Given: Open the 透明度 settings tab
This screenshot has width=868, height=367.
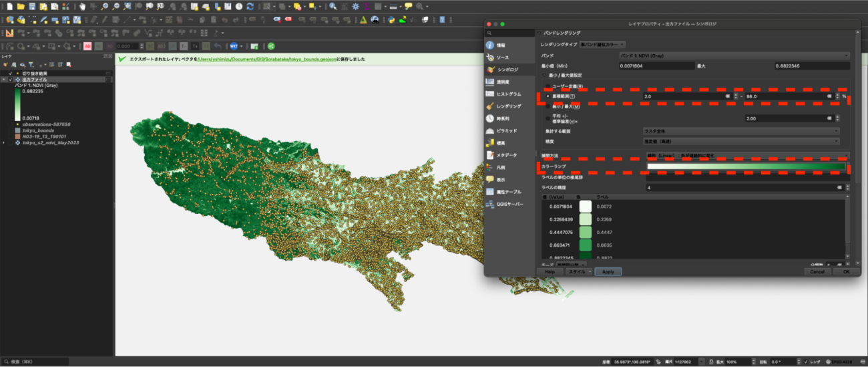Looking at the screenshot, I should point(505,82).
